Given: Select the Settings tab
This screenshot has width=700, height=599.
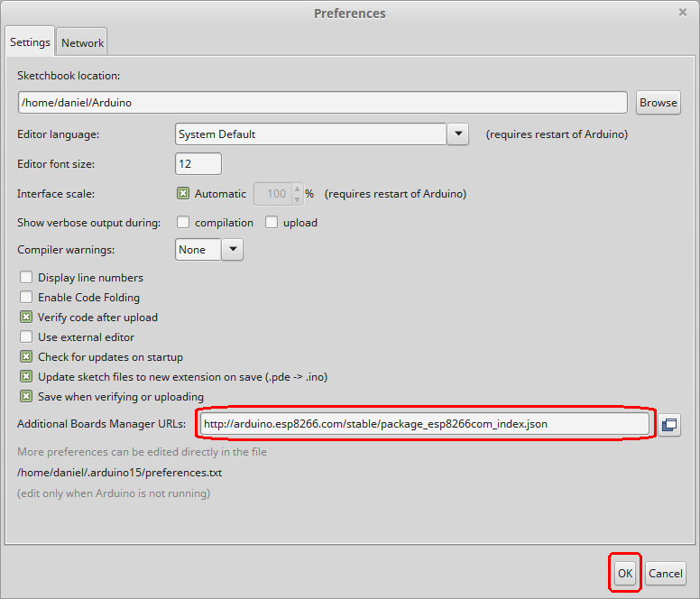Looking at the screenshot, I should [x=30, y=42].
